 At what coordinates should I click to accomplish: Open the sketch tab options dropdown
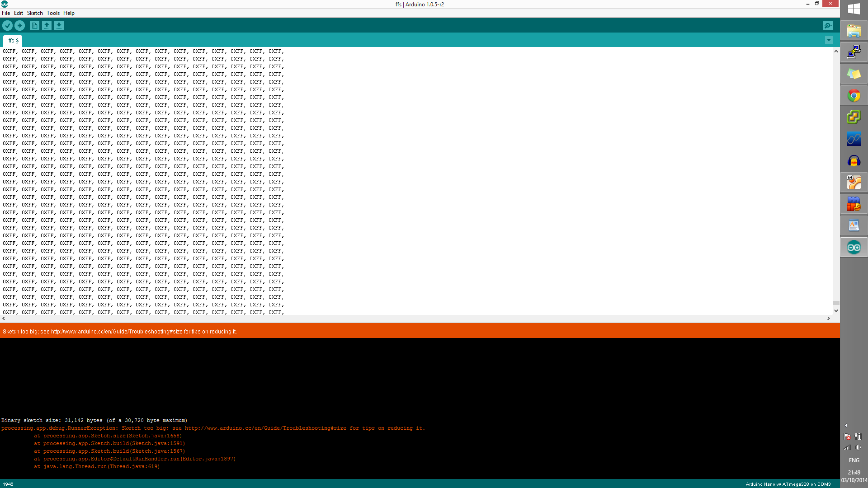(x=829, y=40)
